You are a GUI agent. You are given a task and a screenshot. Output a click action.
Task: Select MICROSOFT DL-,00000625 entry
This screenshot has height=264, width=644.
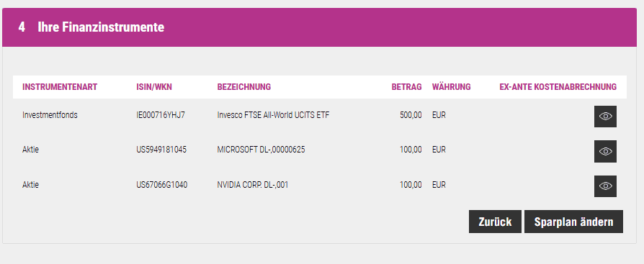pyautogui.click(x=261, y=150)
